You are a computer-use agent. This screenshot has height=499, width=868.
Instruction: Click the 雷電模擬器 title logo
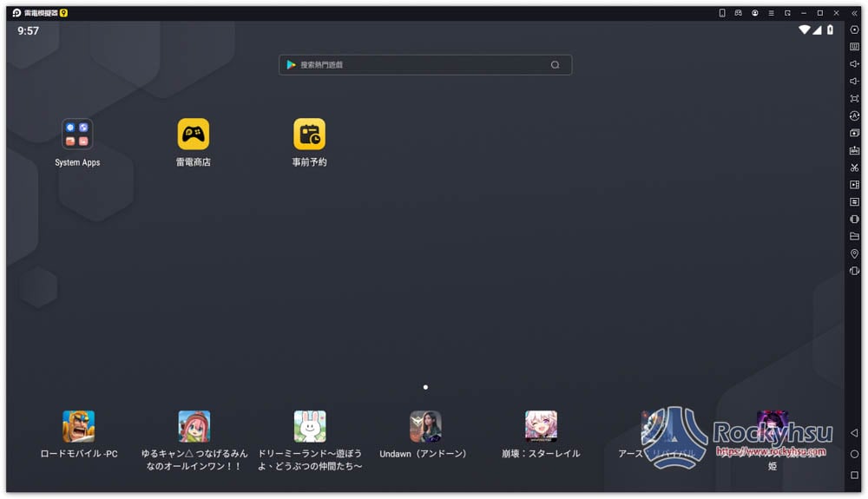pos(40,13)
